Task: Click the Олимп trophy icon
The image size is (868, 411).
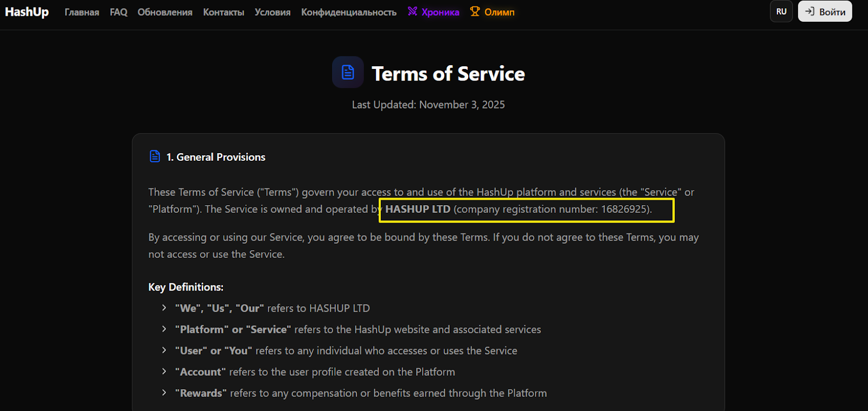Action: [475, 11]
